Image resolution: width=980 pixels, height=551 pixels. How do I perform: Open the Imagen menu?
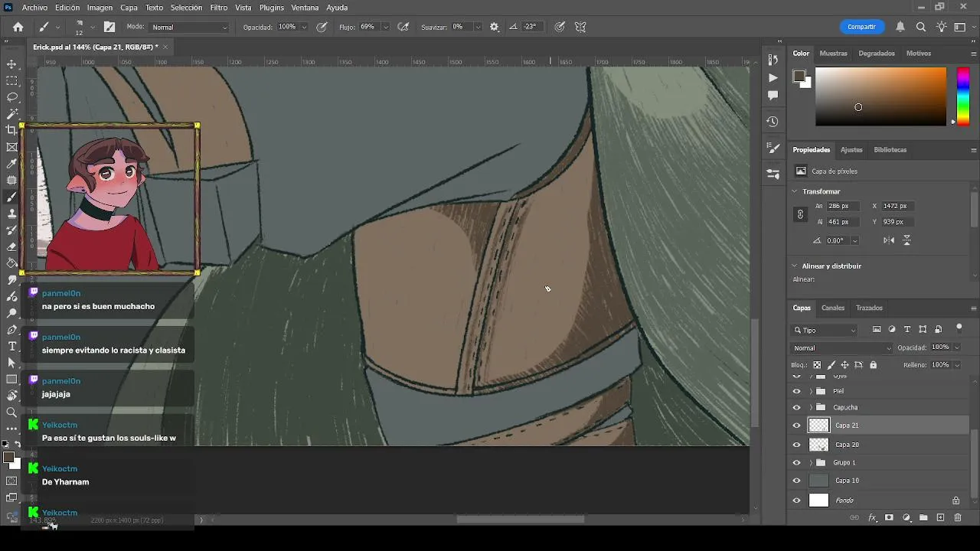tap(100, 8)
